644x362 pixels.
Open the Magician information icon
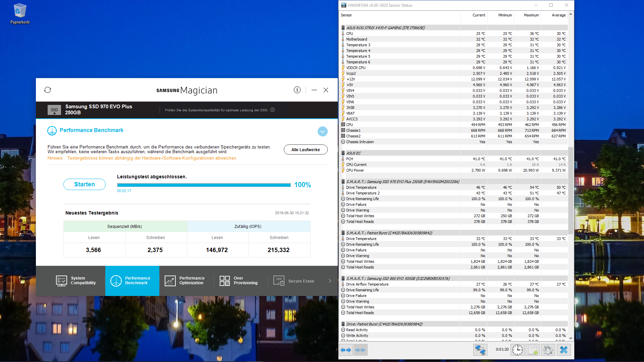pyautogui.click(x=297, y=90)
